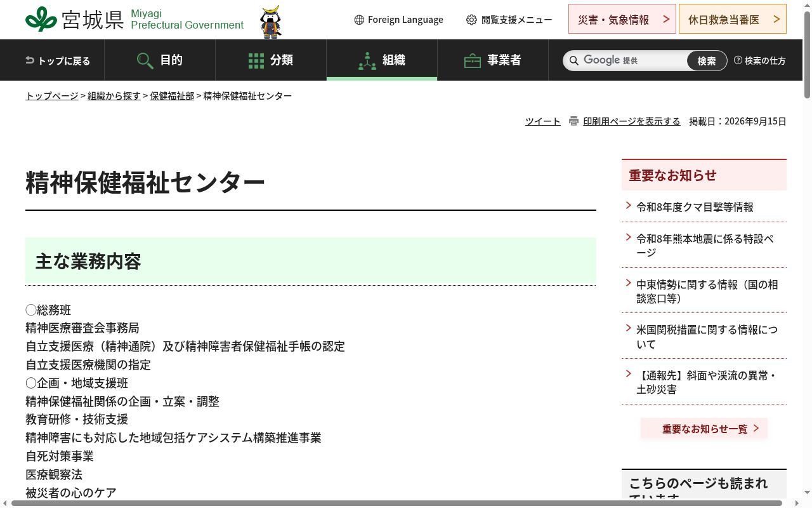Click the 検索 search button
The width and height of the screenshot is (812, 508).
pyautogui.click(x=707, y=60)
